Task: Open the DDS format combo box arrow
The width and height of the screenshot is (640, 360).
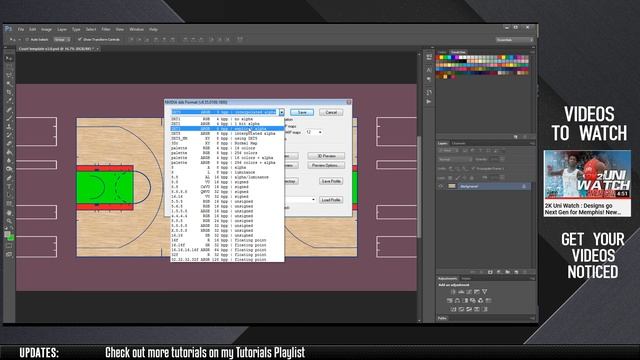Action: pyautogui.click(x=281, y=112)
